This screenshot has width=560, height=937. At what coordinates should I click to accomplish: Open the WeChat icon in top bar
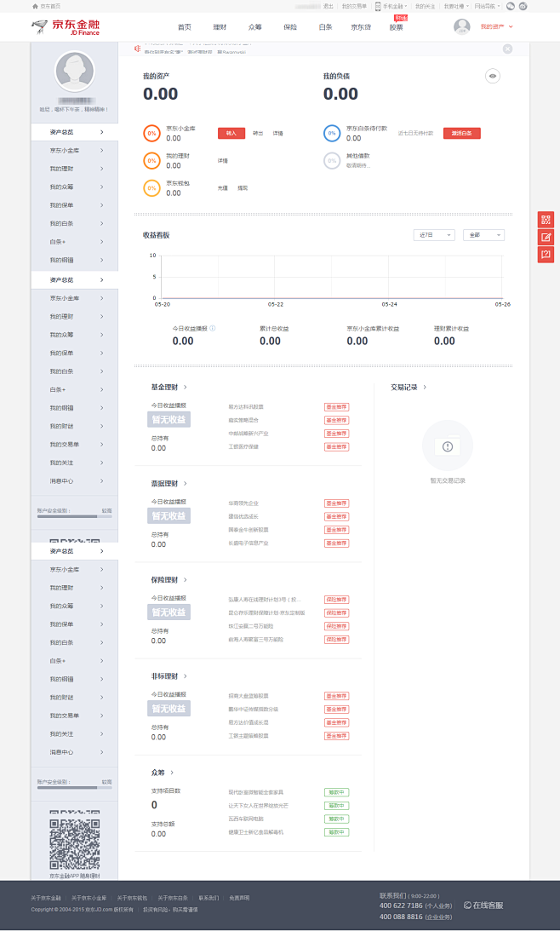[511, 6]
